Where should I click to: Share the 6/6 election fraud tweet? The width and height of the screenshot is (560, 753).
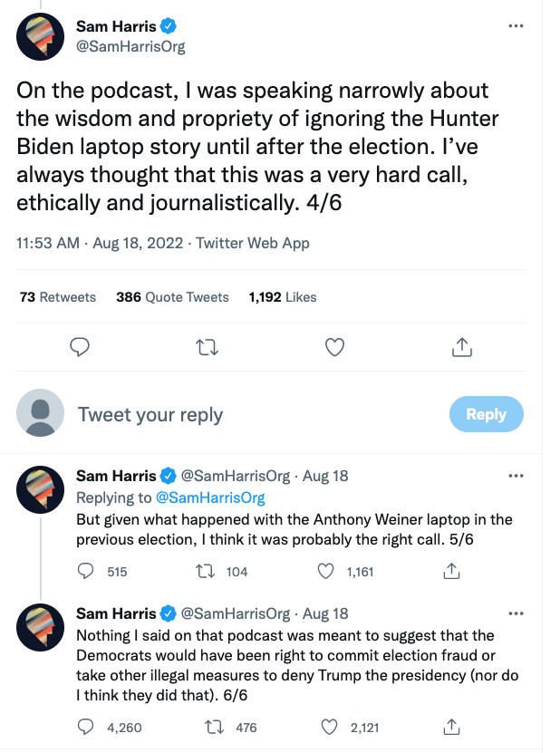(x=449, y=727)
